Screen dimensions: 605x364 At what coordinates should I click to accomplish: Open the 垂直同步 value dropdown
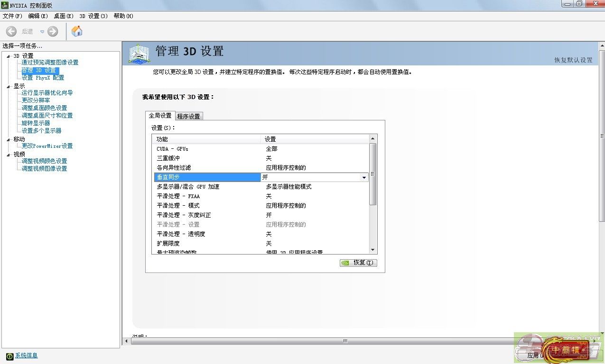tap(364, 177)
